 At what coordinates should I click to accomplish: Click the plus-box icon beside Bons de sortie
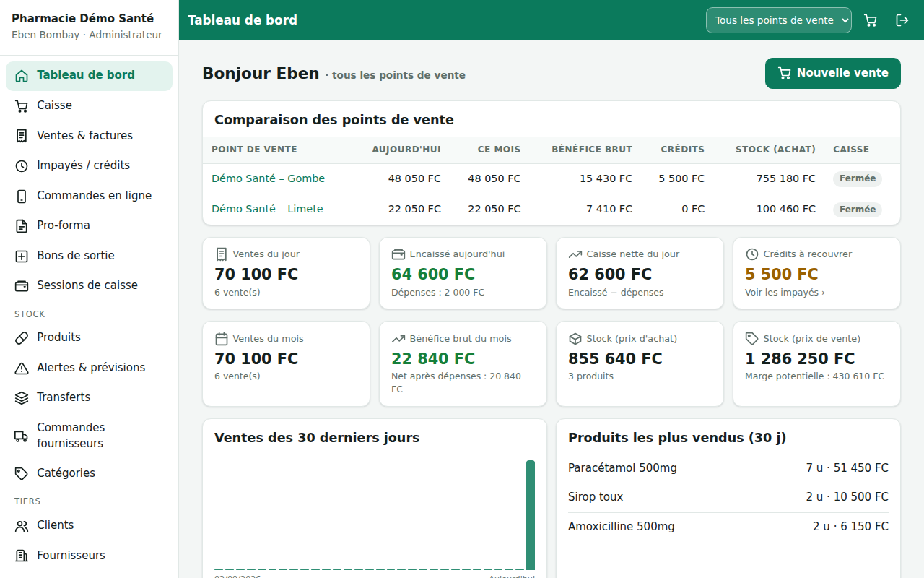tap(22, 256)
